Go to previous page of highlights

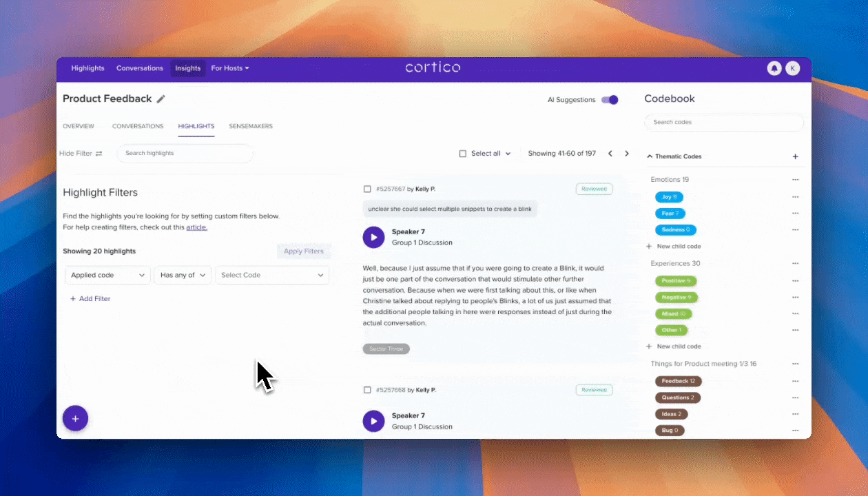pos(610,154)
